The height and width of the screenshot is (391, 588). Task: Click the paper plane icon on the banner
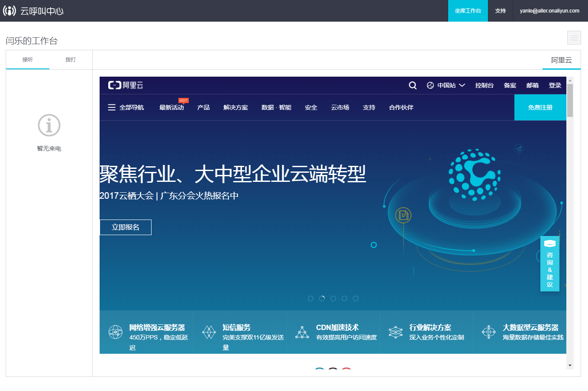coord(519,149)
